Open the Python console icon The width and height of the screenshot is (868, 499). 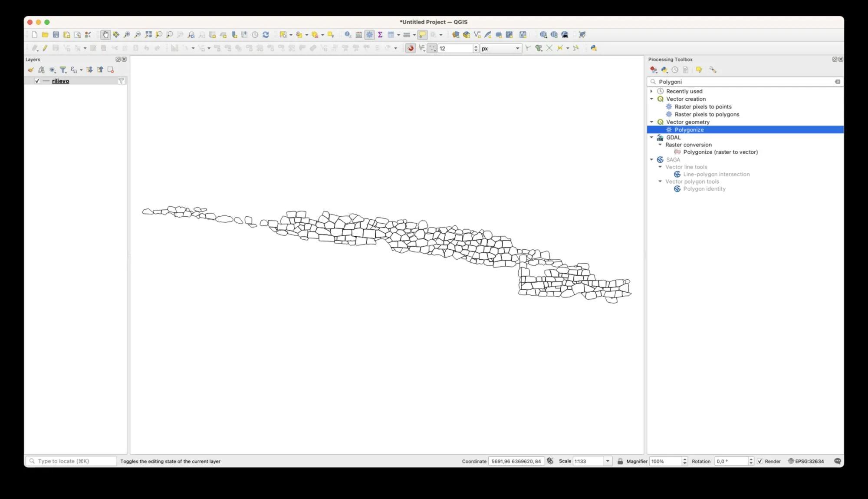[594, 48]
